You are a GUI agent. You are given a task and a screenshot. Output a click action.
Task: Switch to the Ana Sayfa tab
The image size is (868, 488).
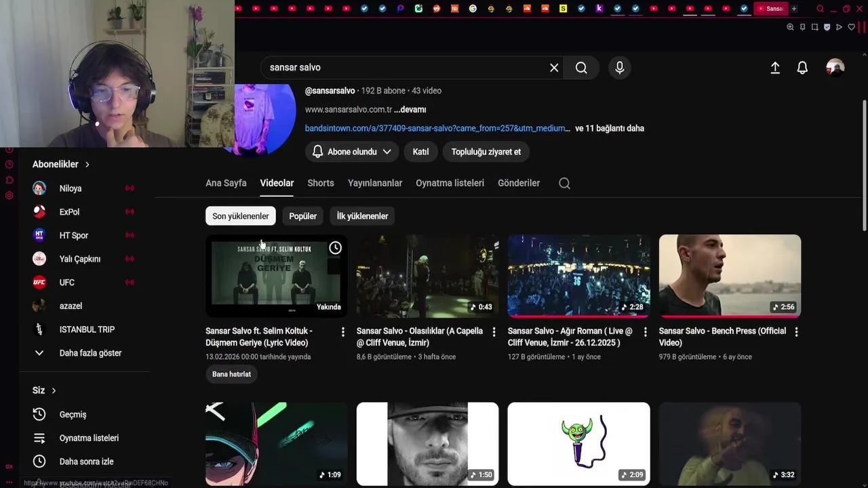226,183
